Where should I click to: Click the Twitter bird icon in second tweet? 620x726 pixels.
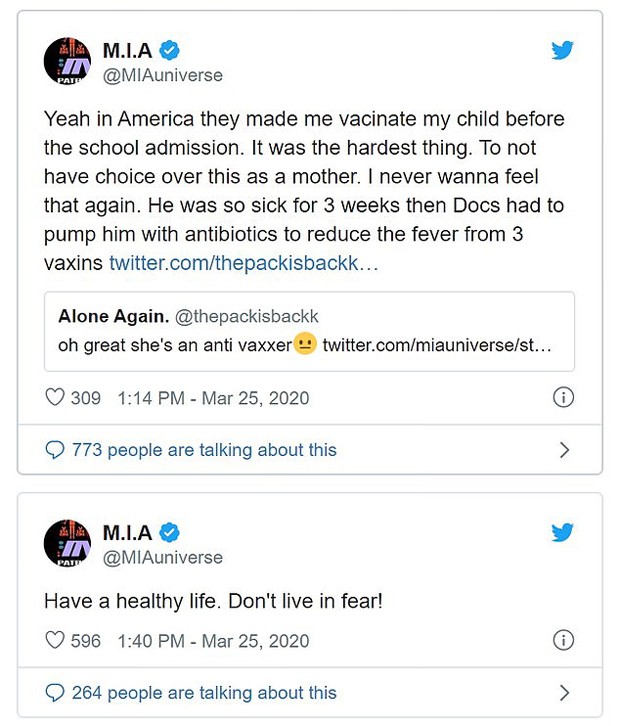(x=562, y=532)
